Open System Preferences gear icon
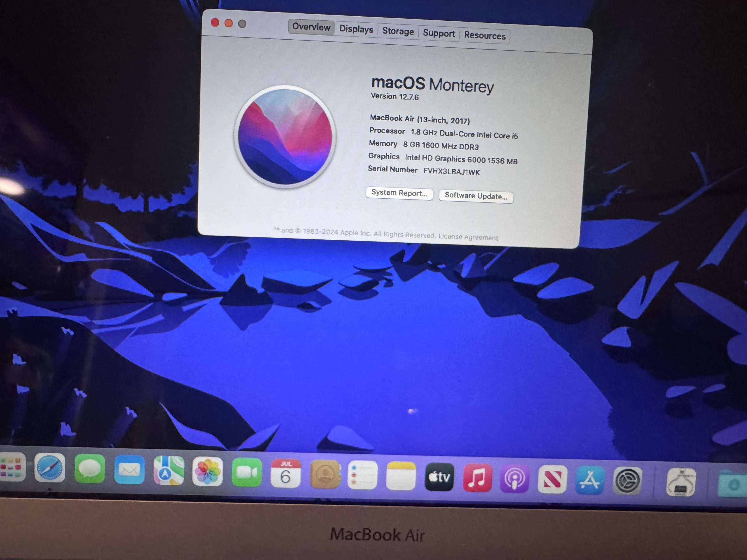 click(627, 481)
